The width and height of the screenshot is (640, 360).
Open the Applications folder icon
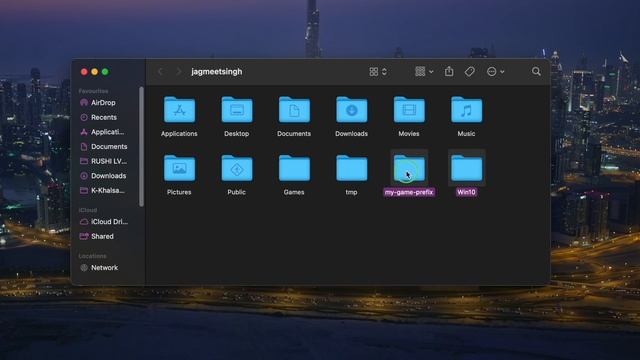coord(179,109)
